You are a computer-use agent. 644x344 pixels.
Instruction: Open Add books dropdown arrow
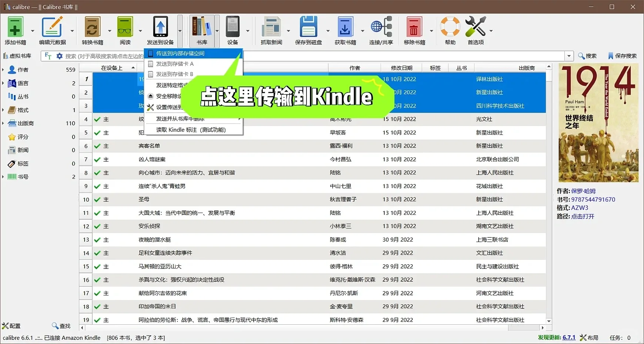(32, 31)
